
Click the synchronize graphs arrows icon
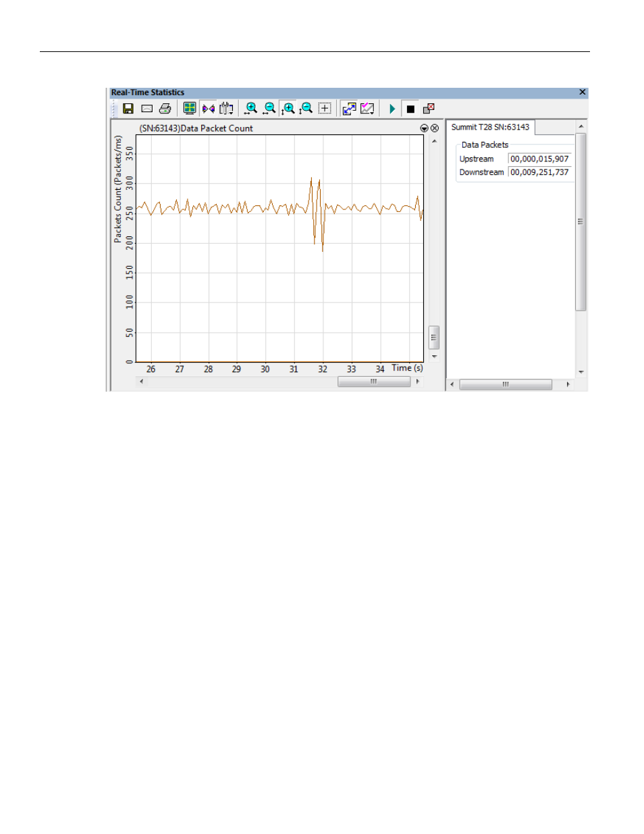(209, 109)
